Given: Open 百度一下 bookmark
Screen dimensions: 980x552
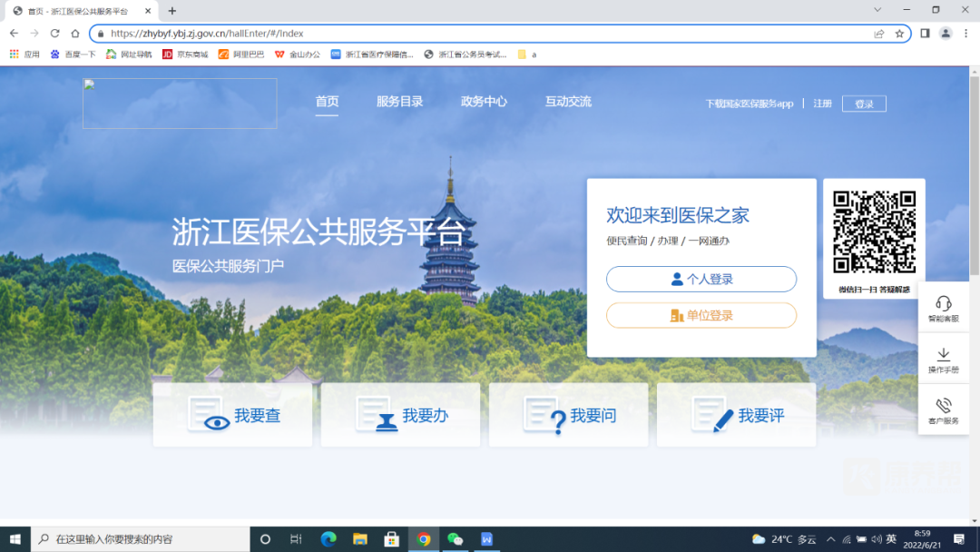Looking at the screenshot, I should coord(73,54).
